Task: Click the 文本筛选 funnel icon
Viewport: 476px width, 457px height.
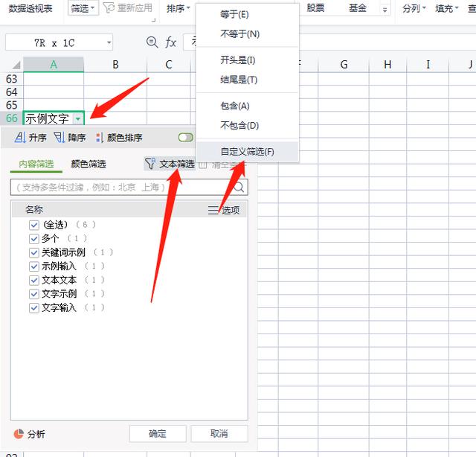Action: [x=150, y=164]
